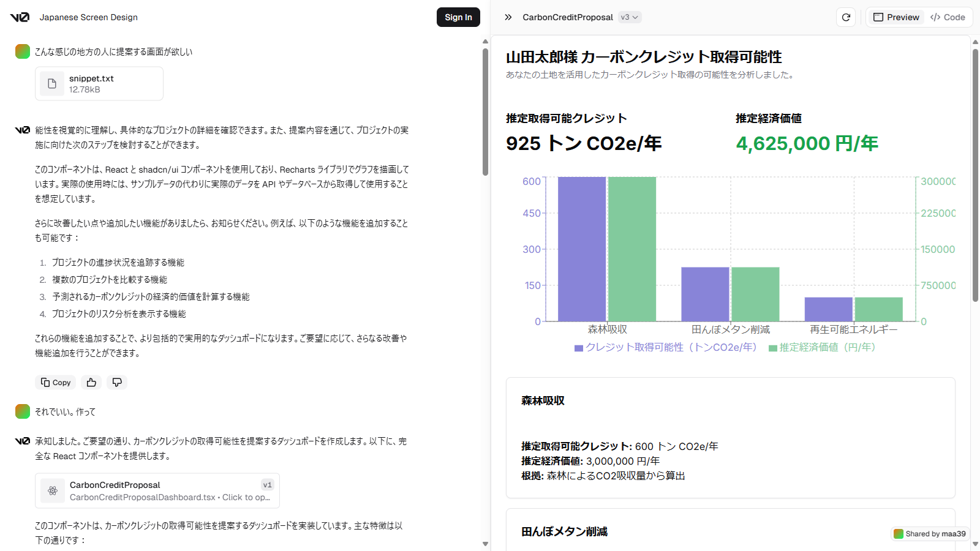
Task: Click the avatar beside それでいい。作って
Action: (23, 411)
